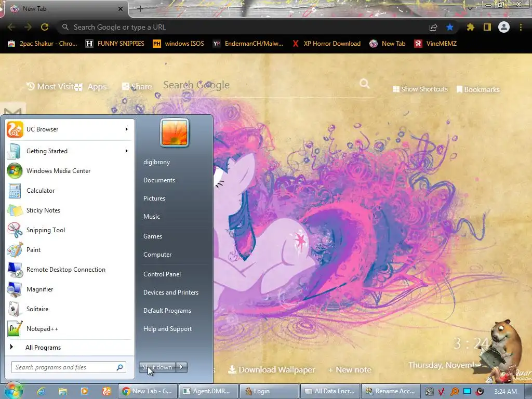Switch to New Tab Chrome taskbar button
The height and width of the screenshot is (399, 532).
(147, 391)
